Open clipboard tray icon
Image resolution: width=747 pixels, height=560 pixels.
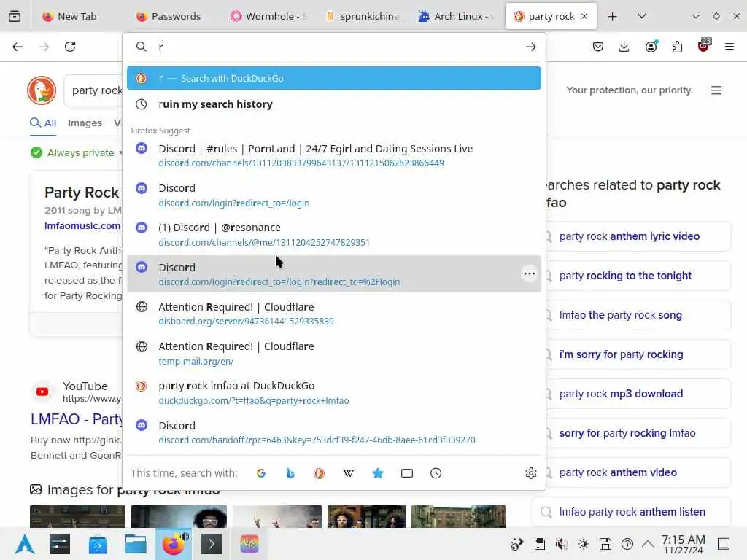pyautogui.click(x=539, y=544)
